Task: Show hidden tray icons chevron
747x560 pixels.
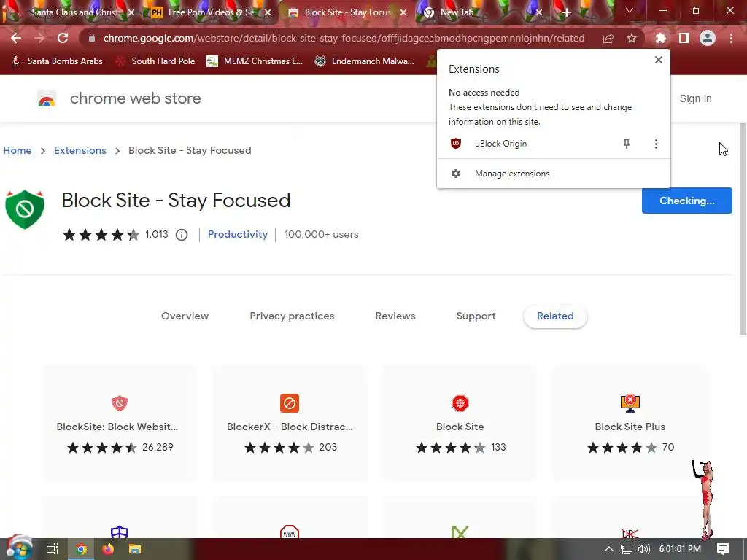Action: click(609, 549)
